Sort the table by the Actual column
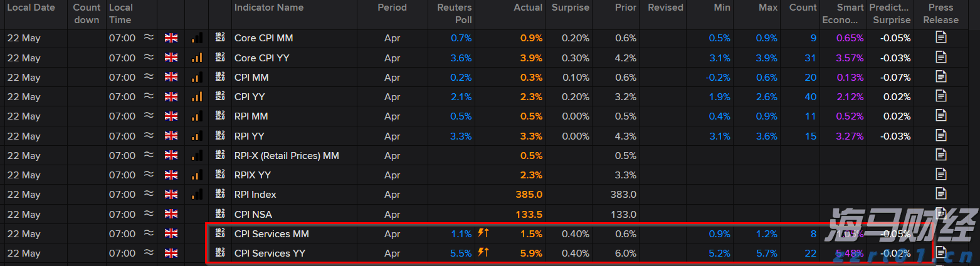Screen dimensions: 980x266 [528, 8]
